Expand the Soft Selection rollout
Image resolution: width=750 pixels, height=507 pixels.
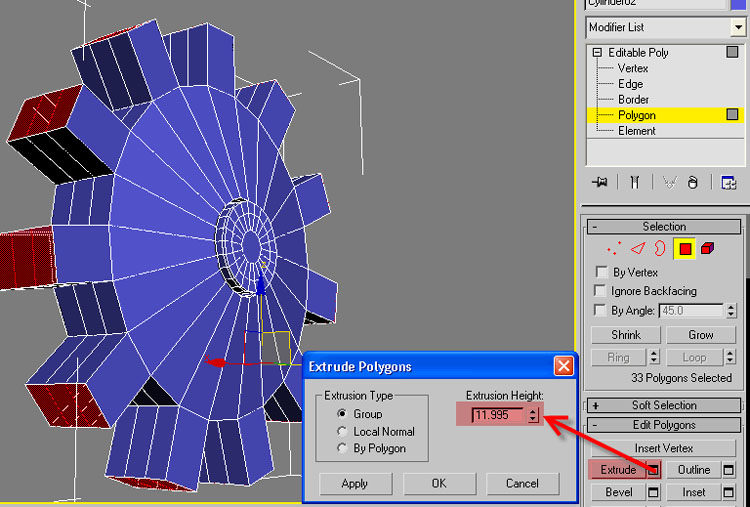596,405
